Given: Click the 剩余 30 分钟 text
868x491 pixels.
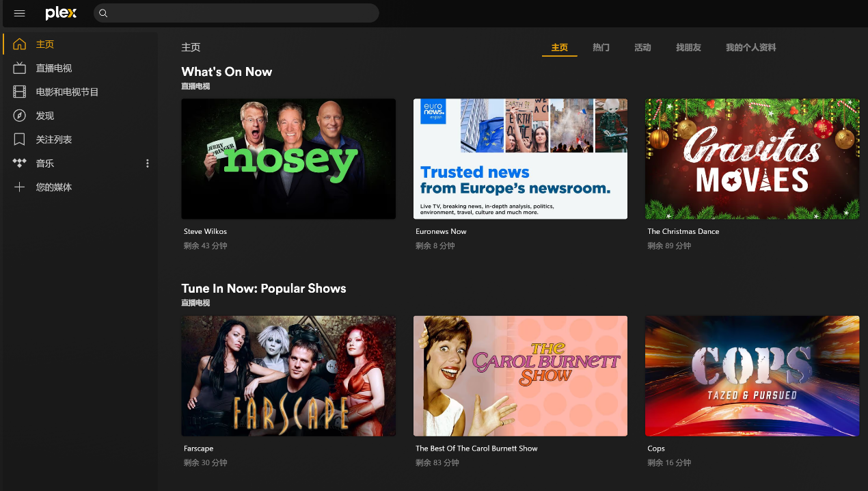Looking at the screenshot, I should tap(206, 463).
